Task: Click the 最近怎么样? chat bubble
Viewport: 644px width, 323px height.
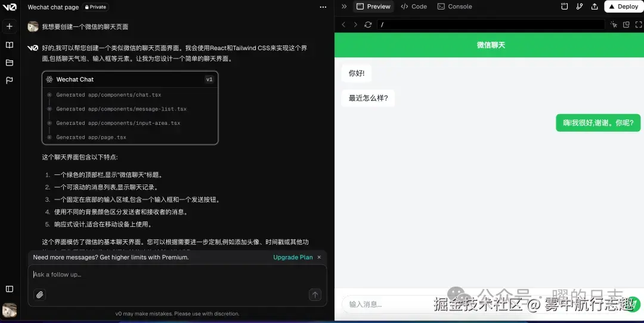Action: click(x=368, y=98)
